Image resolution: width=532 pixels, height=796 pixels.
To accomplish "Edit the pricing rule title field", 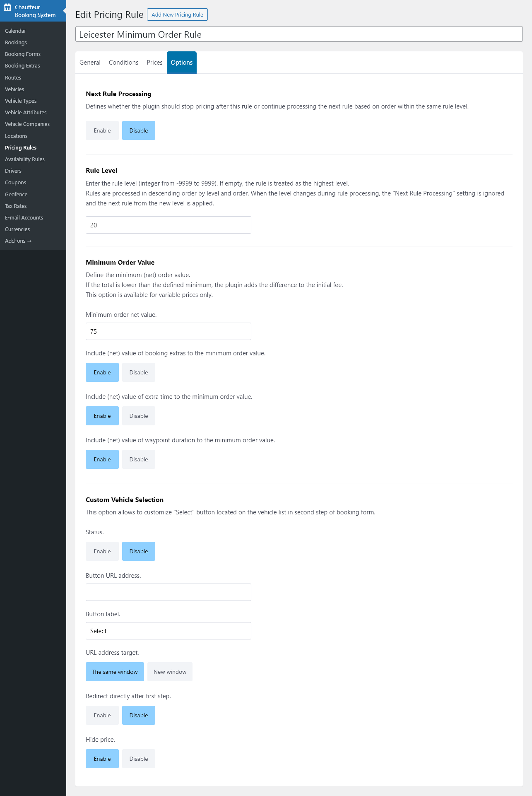I will 298,34.
